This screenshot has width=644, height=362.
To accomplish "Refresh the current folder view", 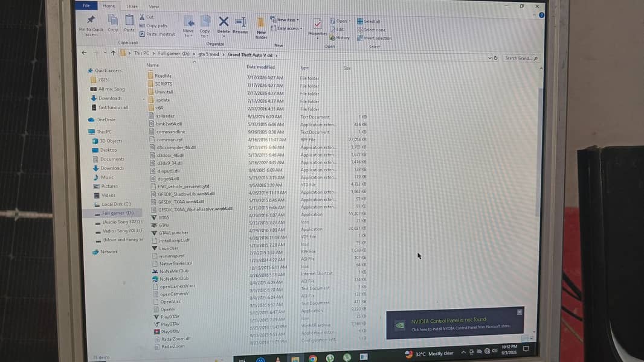I will (x=496, y=58).
